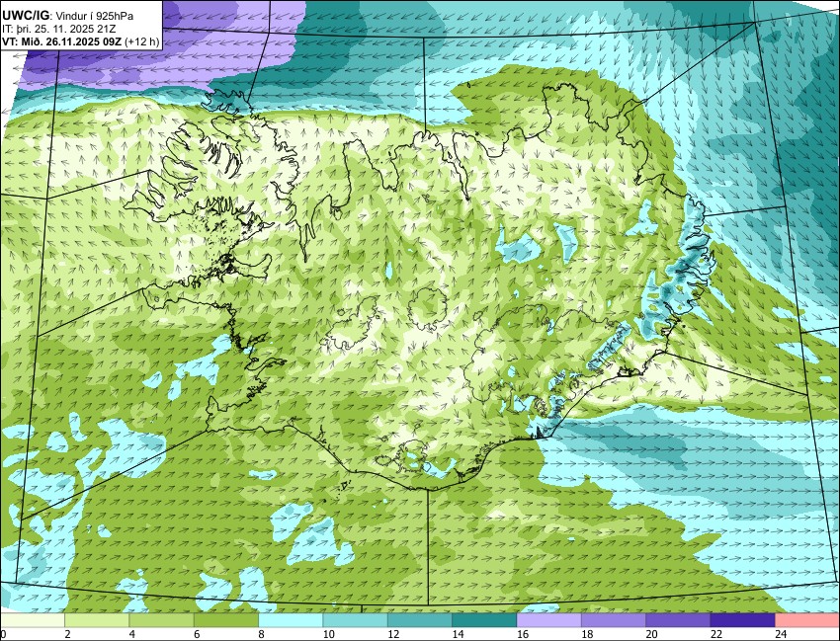Click the 2–4 light green legend swatch
840x641 pixels.
[97, 620]
